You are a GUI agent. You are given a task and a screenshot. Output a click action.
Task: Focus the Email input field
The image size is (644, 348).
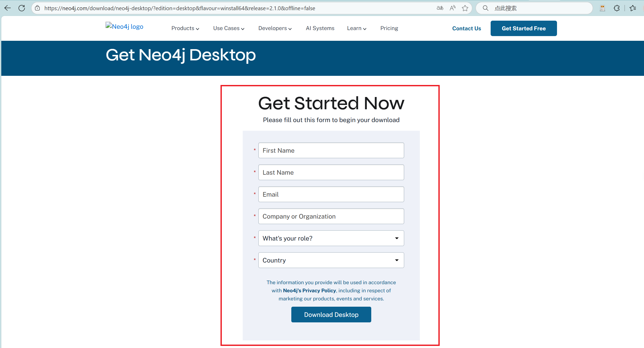point(331,194)
